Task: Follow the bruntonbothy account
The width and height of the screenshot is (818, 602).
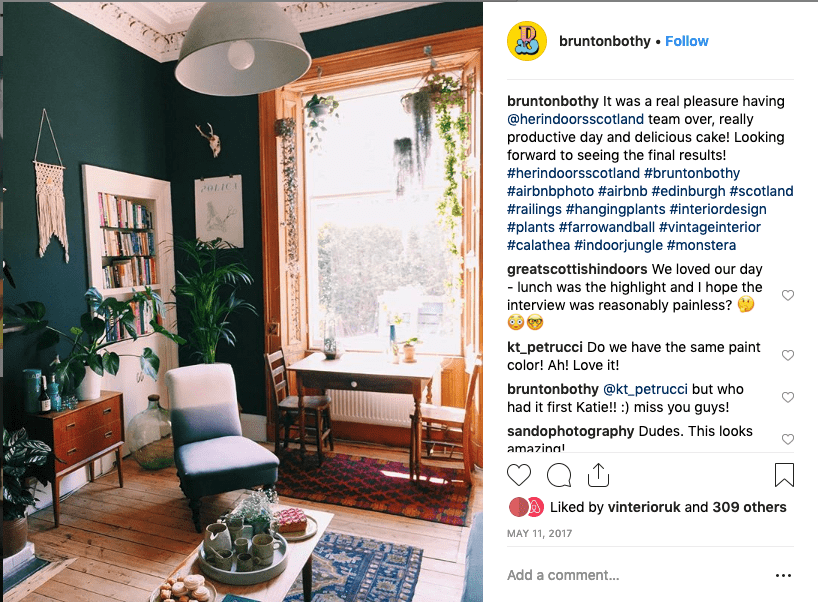Action: click(x=687, y=41)
